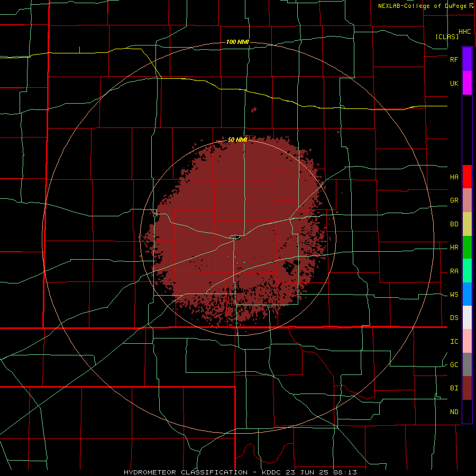Click the BI brown legend swatch
The image size is (476, 476).
[467, 388]
